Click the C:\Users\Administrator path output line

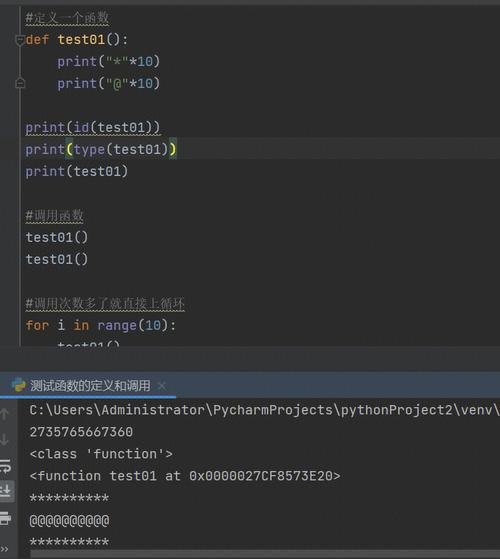pyautogui.click(x=264, y=410)
